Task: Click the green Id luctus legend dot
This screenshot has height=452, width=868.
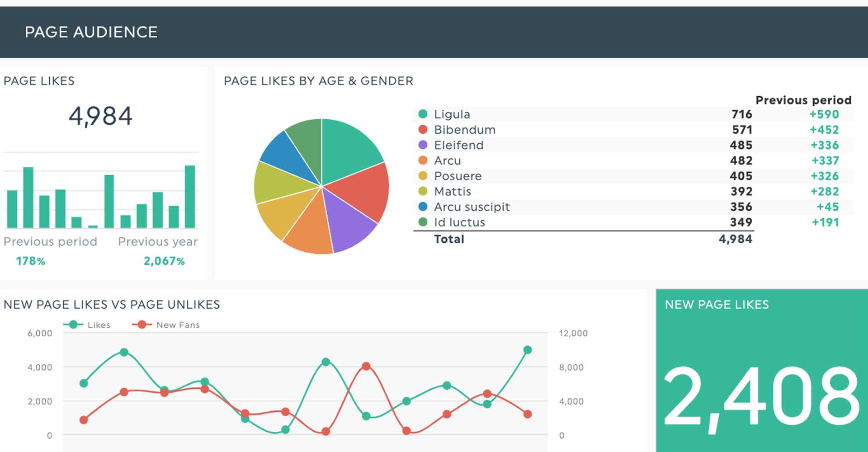Action: [x=423, y=221]
